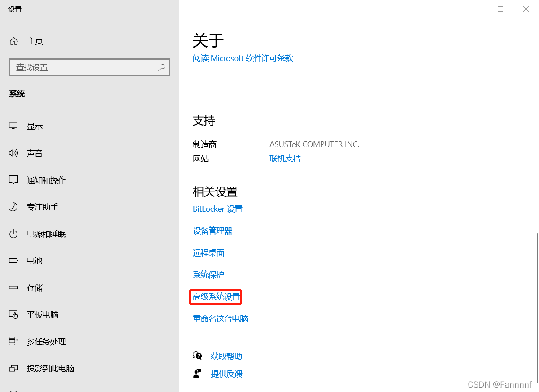Click the Give feedback person icon
The height and width of the screenshot is (392, 539).
pyautogui.click(x=197, y=373)
